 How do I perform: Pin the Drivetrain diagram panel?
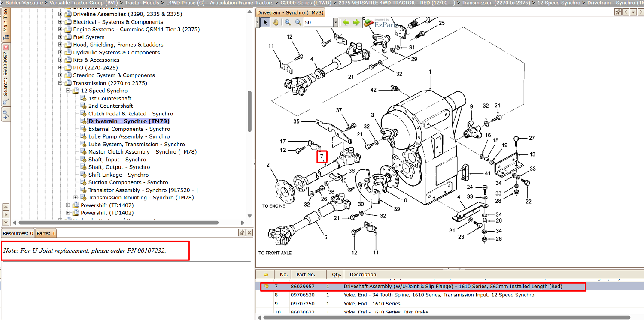618,12
